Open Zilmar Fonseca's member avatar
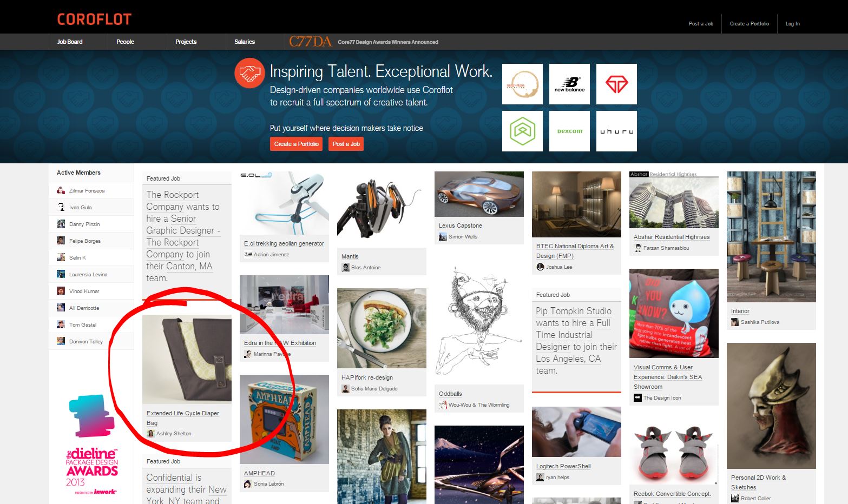The width and height of the screenshot is (848, 504). tap(61, 191)
